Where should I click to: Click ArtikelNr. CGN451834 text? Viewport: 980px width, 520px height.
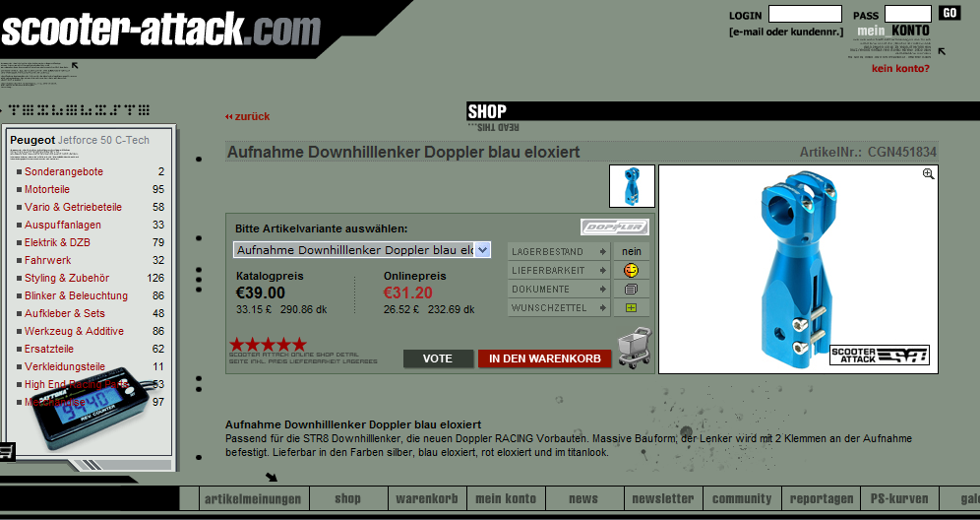tap(868, 152)
